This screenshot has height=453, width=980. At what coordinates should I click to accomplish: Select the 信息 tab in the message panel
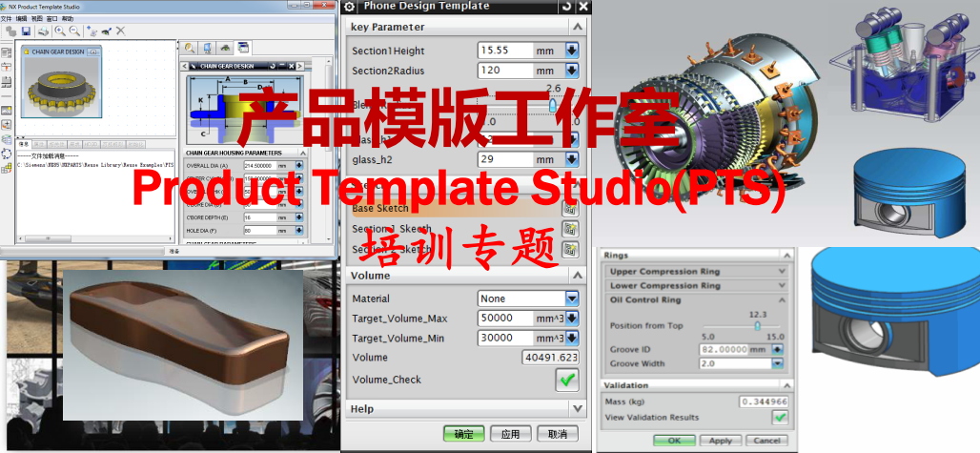click(23, 144)
